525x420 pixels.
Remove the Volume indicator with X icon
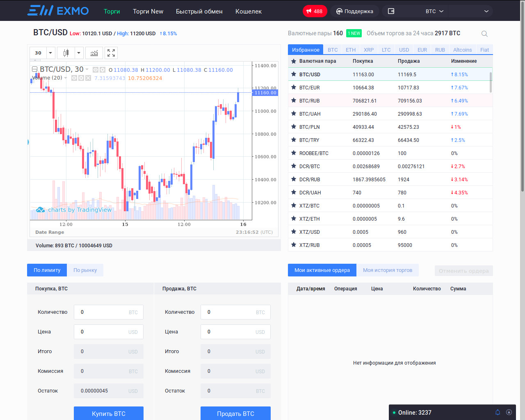(x=88, y=78)
